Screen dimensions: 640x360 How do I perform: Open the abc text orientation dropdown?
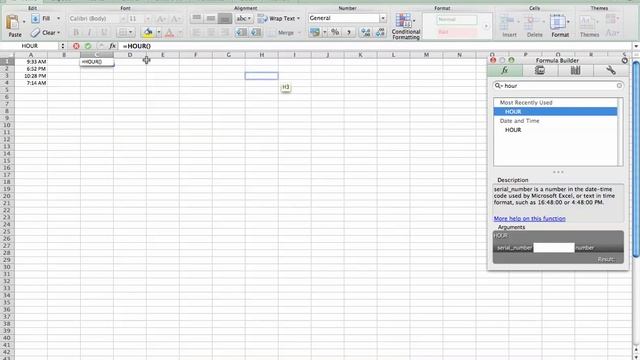244,18
